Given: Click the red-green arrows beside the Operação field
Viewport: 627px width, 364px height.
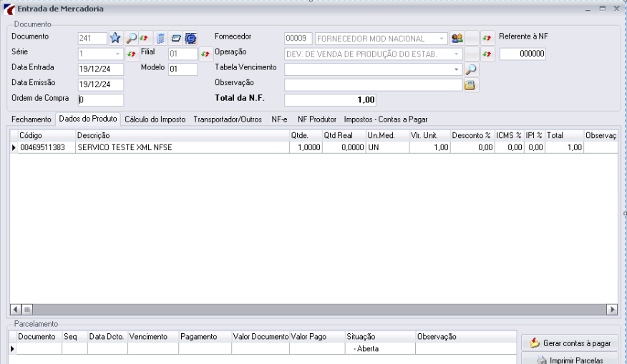Looking at the screenshot, I should click(487, 54).
